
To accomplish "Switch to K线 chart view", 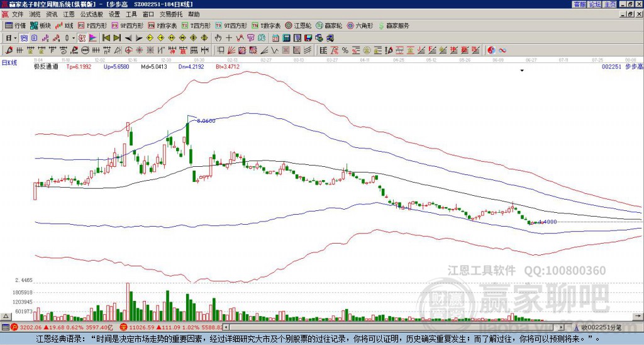I will click(64, 25).
